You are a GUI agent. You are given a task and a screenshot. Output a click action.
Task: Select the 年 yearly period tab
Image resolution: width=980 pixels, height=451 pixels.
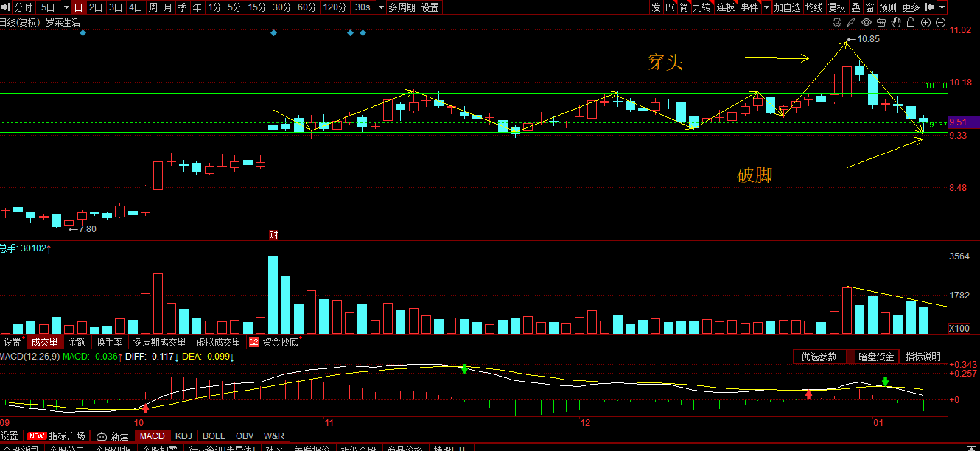(x=197, y=7)
